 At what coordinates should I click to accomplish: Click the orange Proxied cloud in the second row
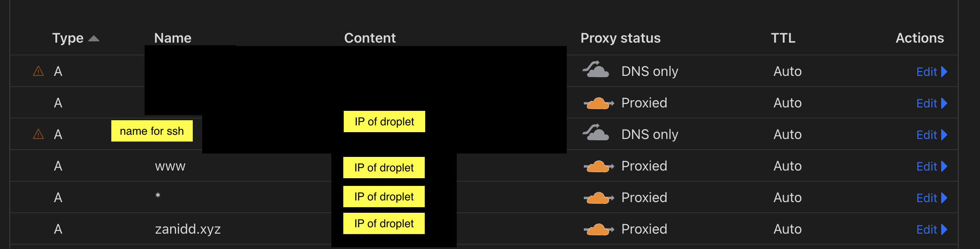[599, 103]
